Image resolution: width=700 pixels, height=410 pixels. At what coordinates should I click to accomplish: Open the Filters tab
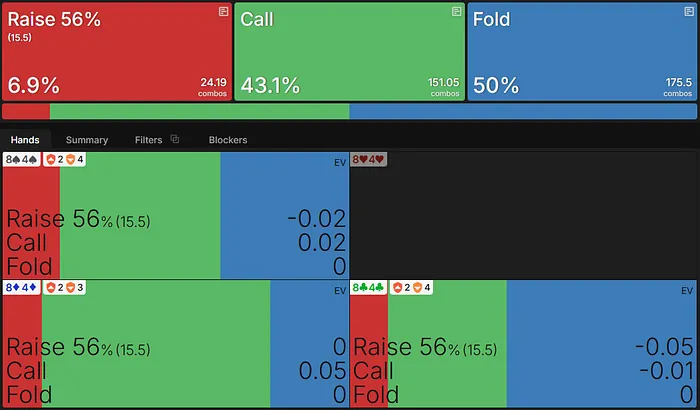[148, 140]
